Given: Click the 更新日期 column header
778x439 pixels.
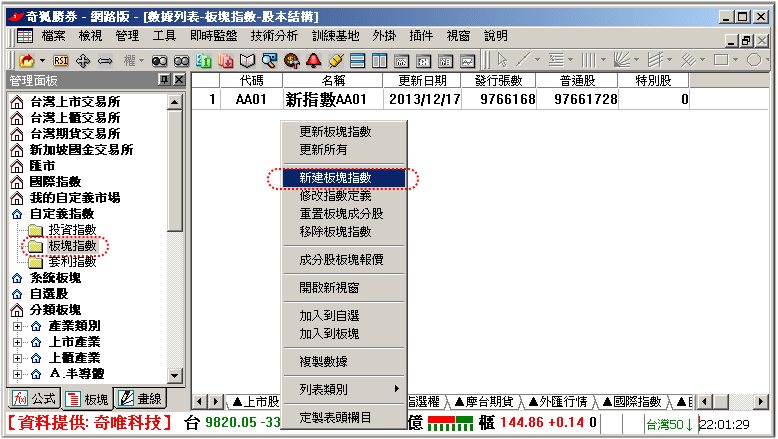Looking at the screenshot, I should [x=428, y=80].
